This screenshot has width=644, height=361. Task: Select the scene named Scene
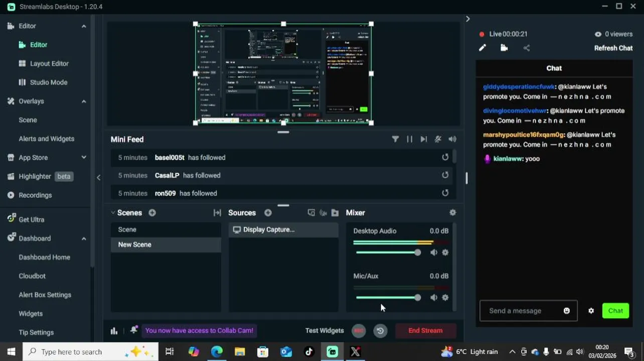pos(166,230)
